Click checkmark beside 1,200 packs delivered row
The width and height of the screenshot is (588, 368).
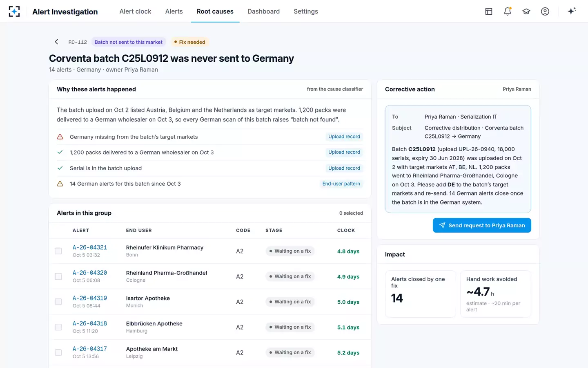point(60,152)
